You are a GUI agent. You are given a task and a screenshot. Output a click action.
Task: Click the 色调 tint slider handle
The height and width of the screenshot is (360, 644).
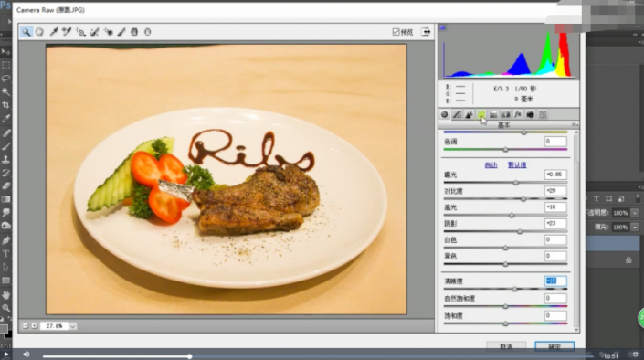pyautogui.click(x=505, y=150)
